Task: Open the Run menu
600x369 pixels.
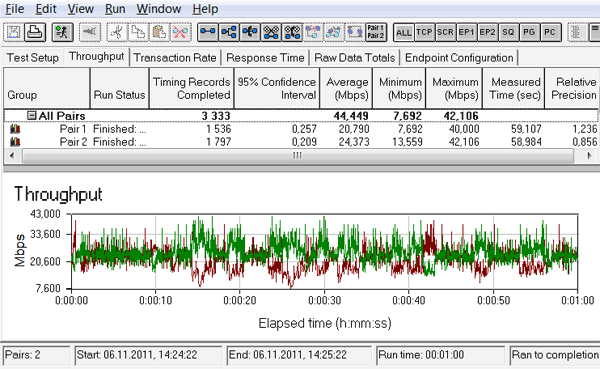Action: (115, 9)
